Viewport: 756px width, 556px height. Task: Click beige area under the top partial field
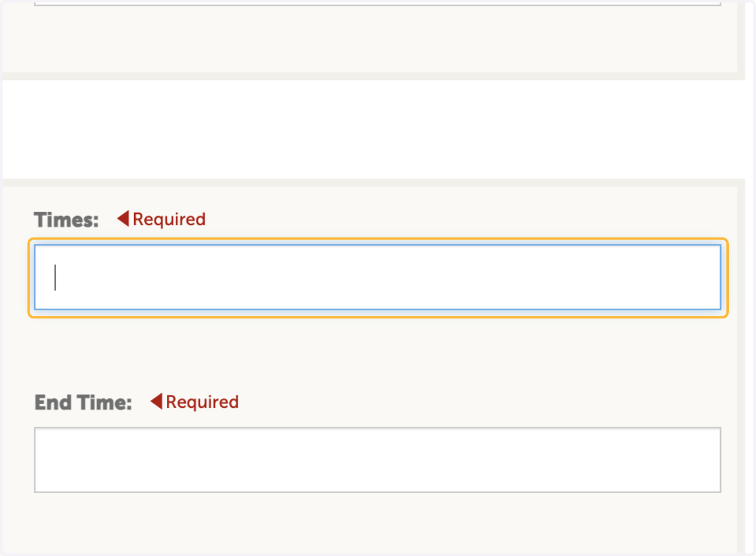(x=377, y=38)
